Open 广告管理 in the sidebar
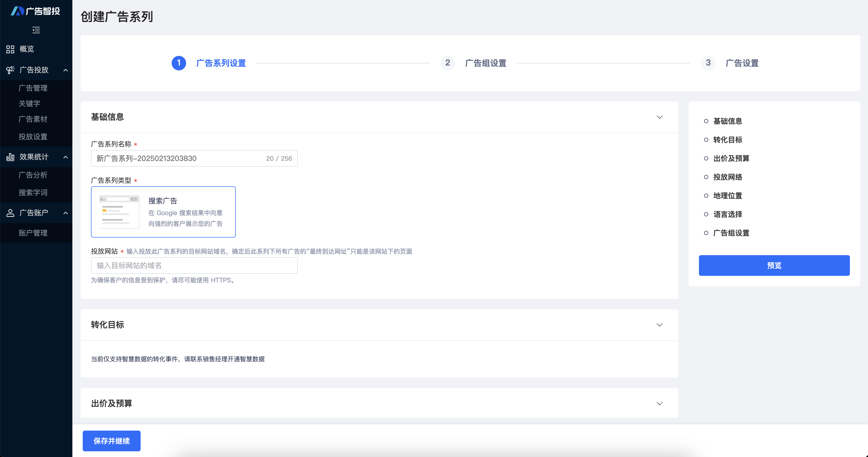This screenshot has width=868, height=457. (x=33, y=88)
